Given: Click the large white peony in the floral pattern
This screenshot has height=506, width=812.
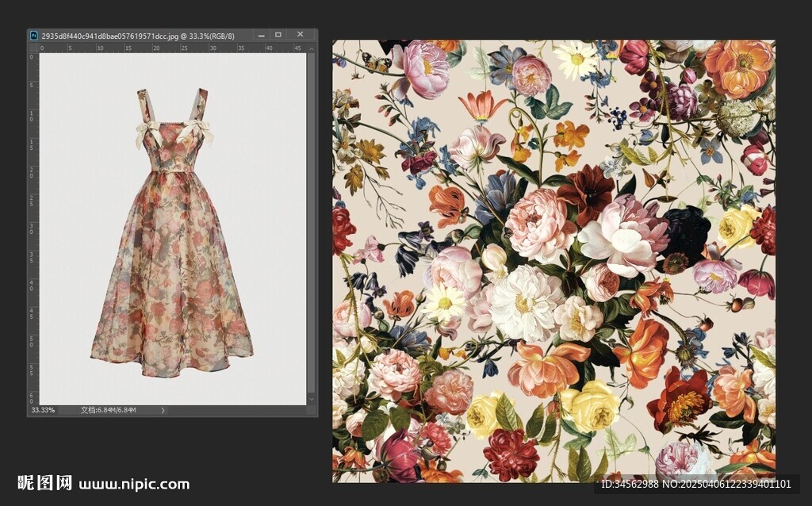Looking at the screenshot, I should tap(523, 301).
